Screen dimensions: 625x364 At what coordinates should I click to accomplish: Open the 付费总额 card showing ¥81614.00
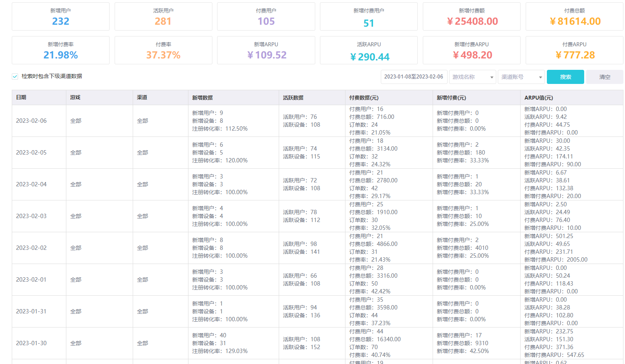pos(574,16)
